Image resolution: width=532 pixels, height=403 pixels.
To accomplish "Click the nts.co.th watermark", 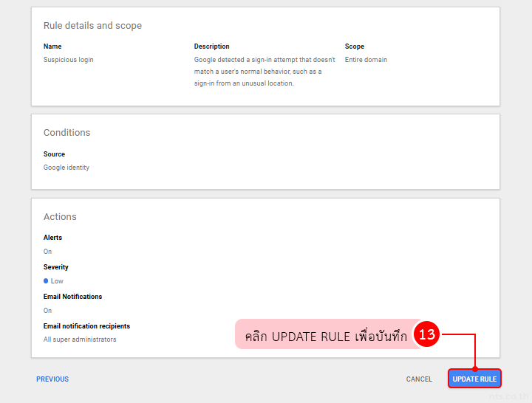I will [x=504, y=395].
